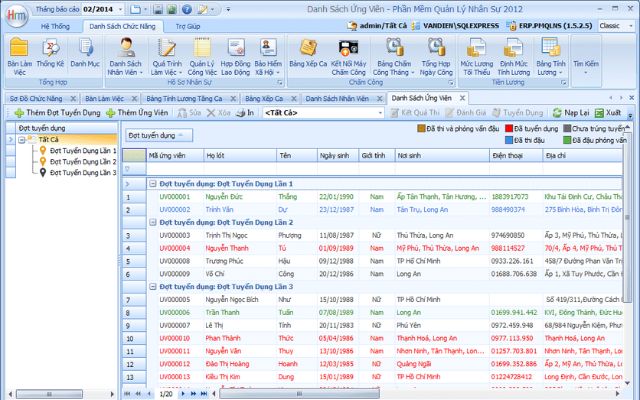Click the save disk icon in quick toolbar
The image size is (640, 400).
(158, 9)
